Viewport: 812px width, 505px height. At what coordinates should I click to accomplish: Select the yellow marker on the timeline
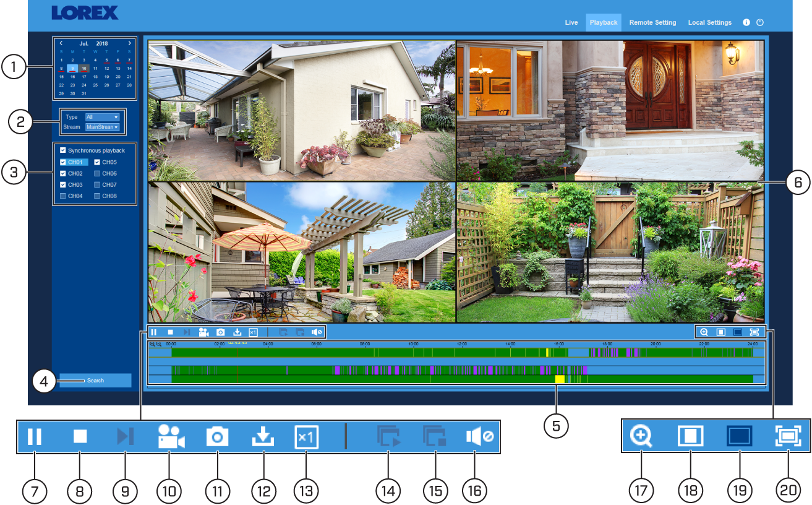(560, 379)
